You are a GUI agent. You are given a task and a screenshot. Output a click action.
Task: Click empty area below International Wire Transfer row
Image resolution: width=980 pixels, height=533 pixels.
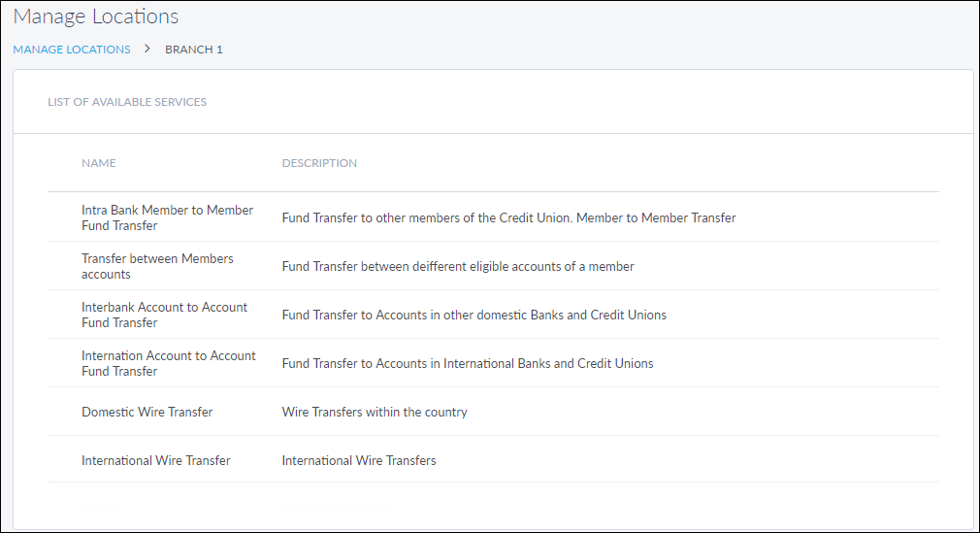(x=493, y=505)
